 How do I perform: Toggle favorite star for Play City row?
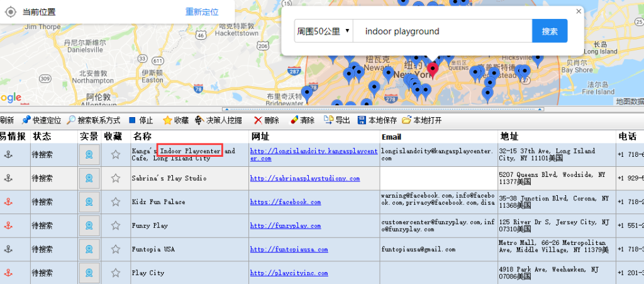click(116, 273)
